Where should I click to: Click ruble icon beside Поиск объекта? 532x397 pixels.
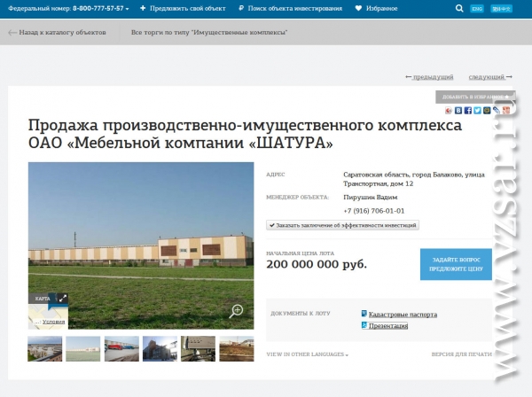[241, 8]
